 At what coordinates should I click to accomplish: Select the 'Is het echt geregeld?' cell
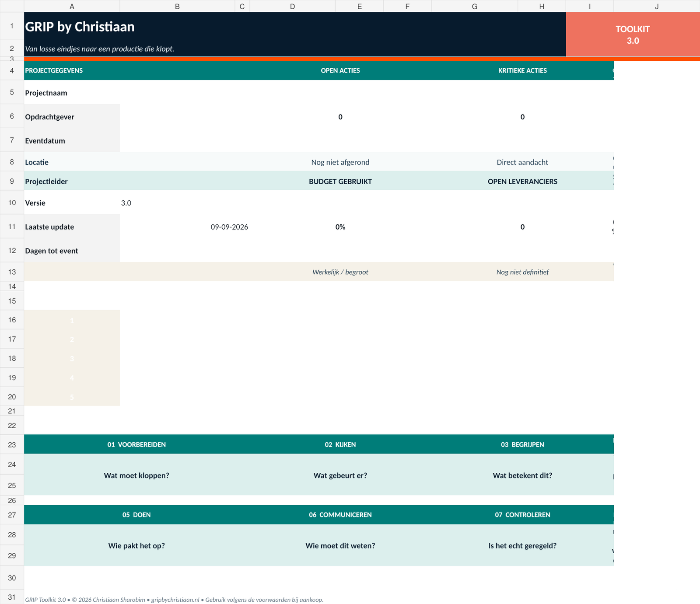click(522, 545)
